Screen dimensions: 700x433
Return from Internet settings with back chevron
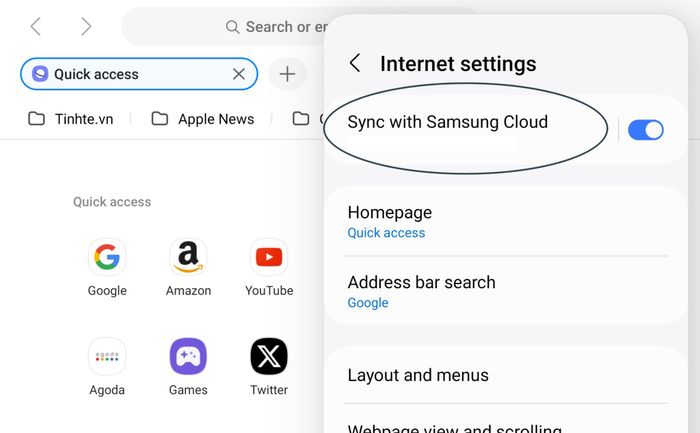tap(355, 63)
